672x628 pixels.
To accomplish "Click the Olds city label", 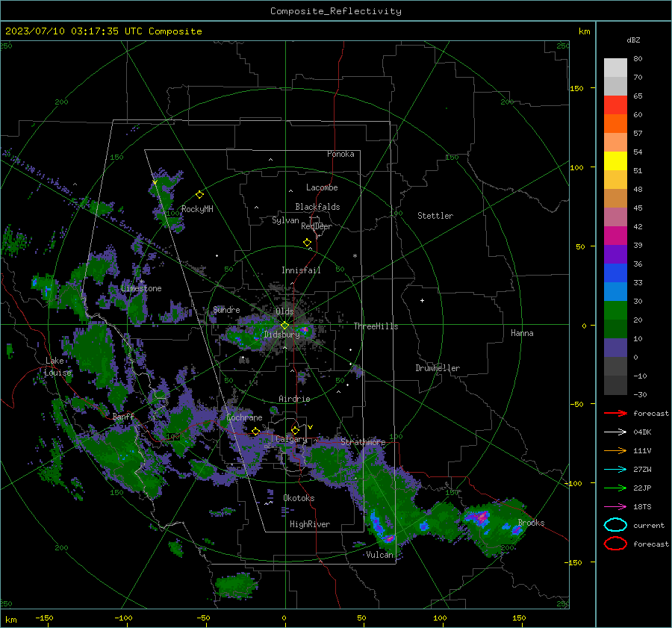I will click(284, 311).
